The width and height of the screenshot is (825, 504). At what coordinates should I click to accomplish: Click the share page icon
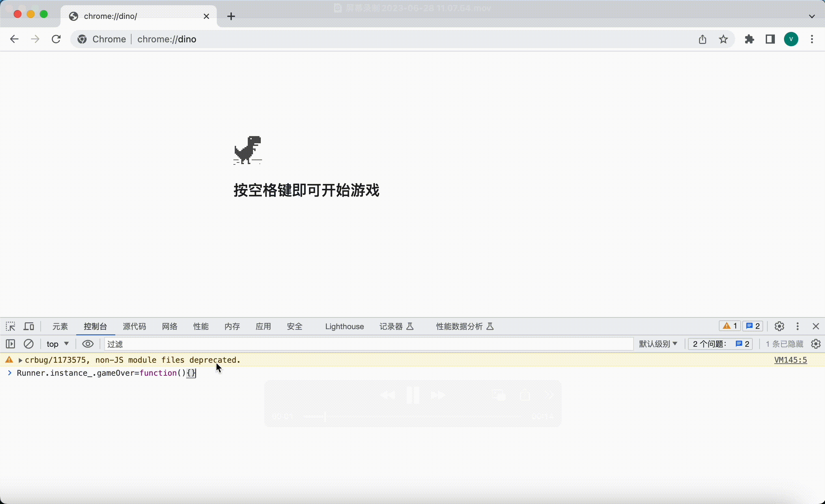point(703,39)
